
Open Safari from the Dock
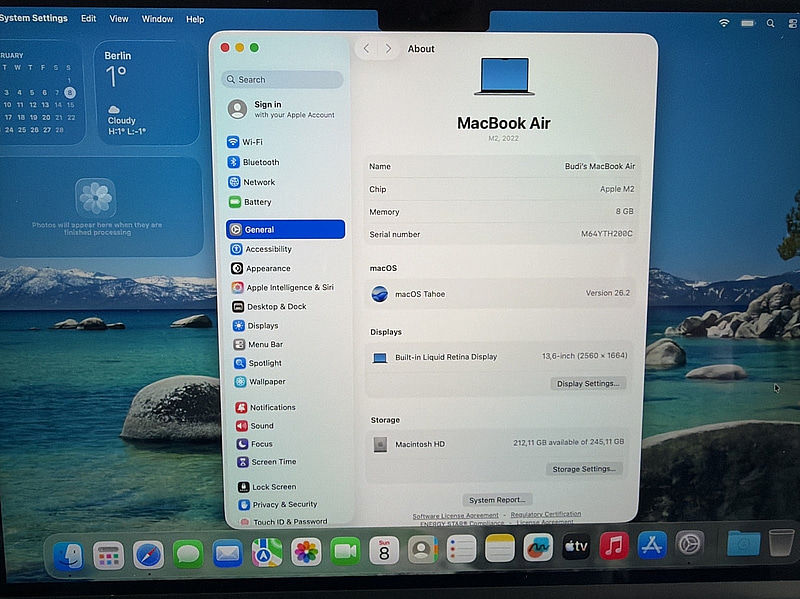pyautogui.click(x=148, y=553)
